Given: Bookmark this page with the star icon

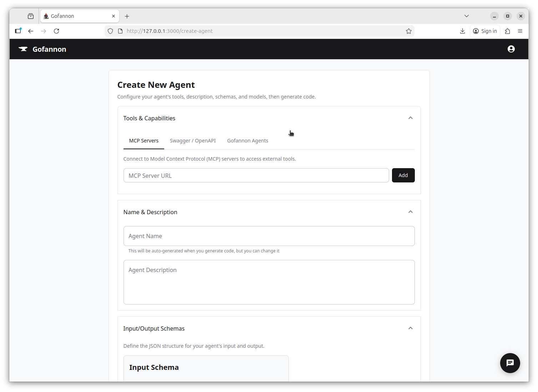Looking at the screenshot, I should (408, 31).
